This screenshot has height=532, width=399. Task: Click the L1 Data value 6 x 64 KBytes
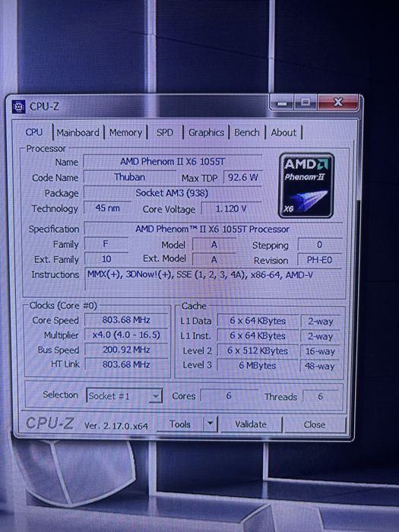click(258, 321)
